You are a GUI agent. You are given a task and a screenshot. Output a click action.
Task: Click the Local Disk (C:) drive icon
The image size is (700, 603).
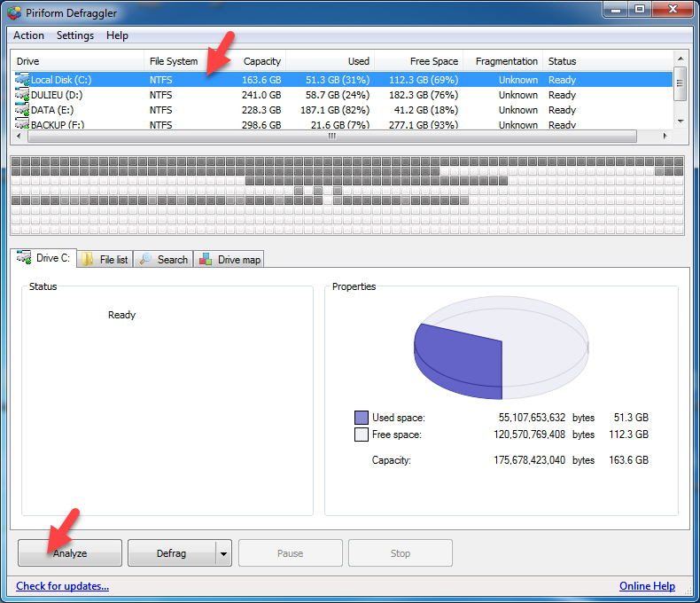22,80
